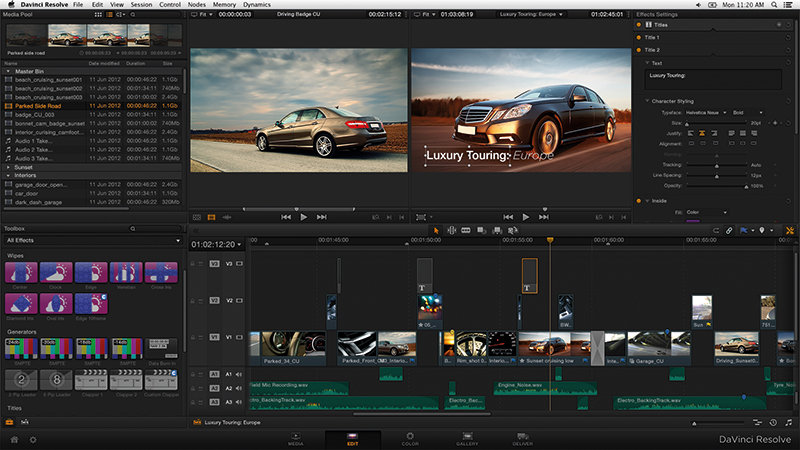The height and width of the screenshot is (450, 800).
Task: Reset the Character Styling section
Action: click(788, 101)
